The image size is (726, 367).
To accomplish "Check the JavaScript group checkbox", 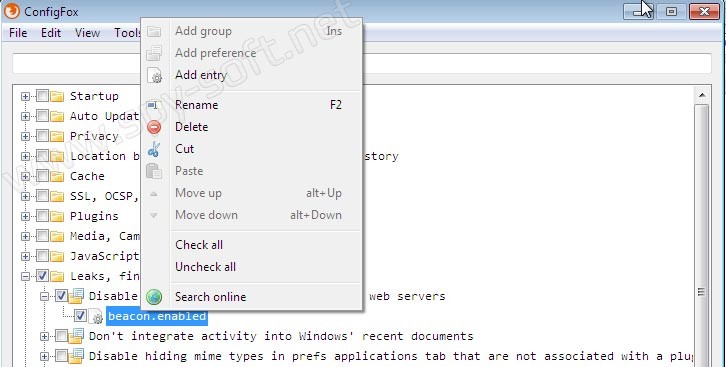I will point(42,256).
